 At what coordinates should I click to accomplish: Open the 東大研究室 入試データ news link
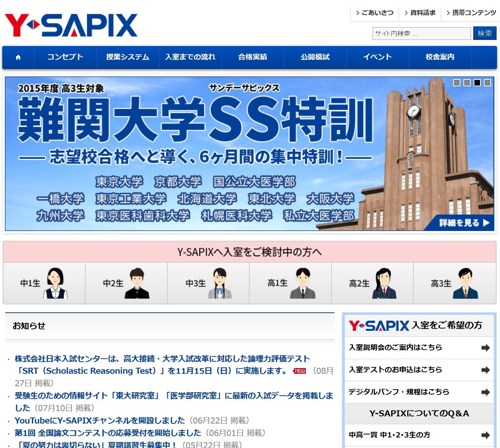[x=174, y=402]
